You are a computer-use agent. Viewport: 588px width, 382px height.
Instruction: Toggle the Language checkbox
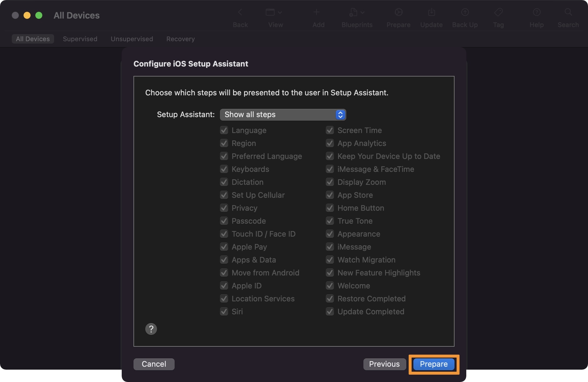[224, 130]
